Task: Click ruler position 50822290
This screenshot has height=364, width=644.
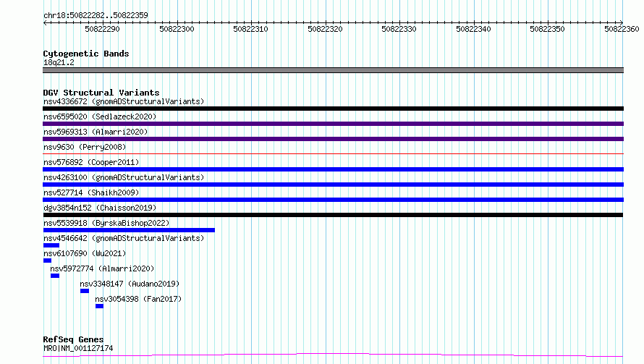Action: [x=102, y=29]
